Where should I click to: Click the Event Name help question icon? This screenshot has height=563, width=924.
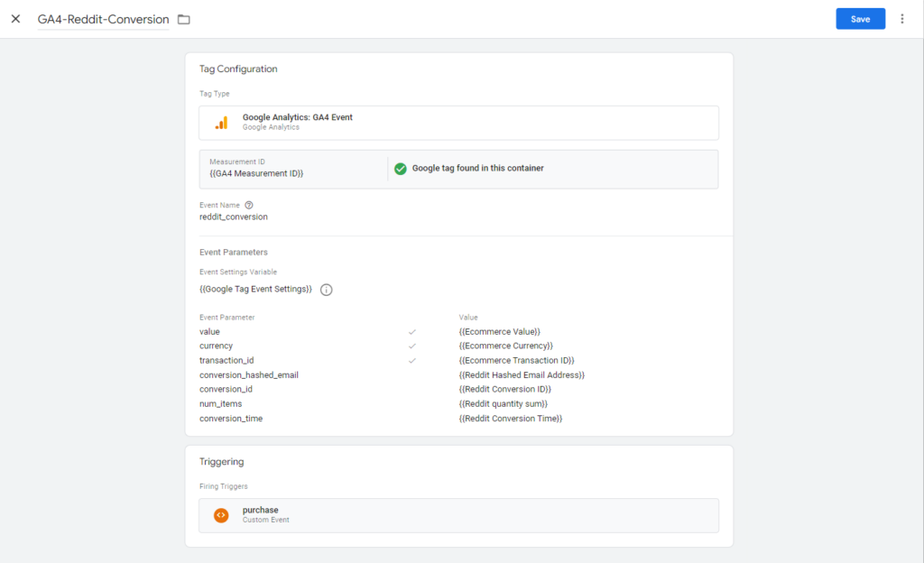[x=249, y=205]
